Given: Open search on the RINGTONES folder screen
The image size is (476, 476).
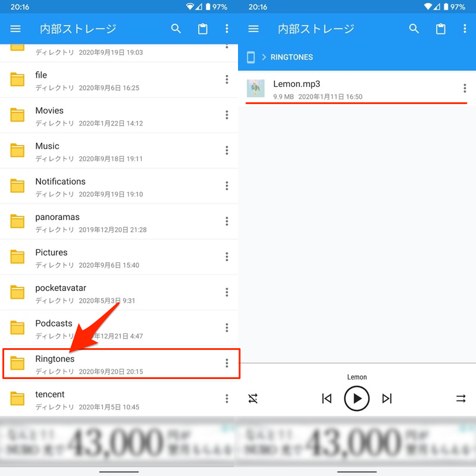Looking at the screenshot, I should click(x=414, y=29).
